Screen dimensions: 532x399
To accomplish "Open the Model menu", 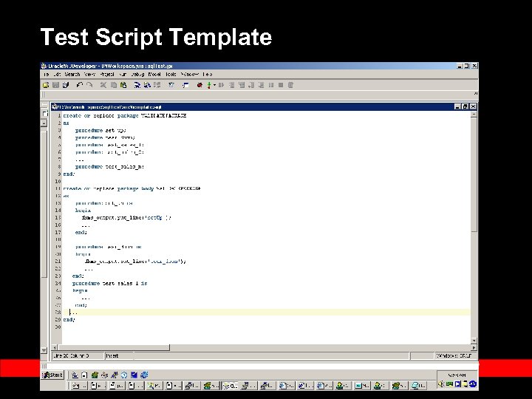I will click(x=154, y=75).
